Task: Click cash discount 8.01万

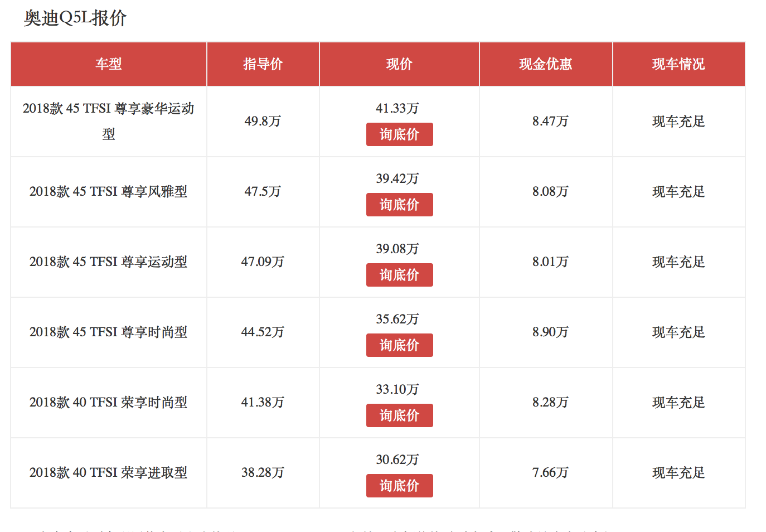Action: tap(550, 262)
